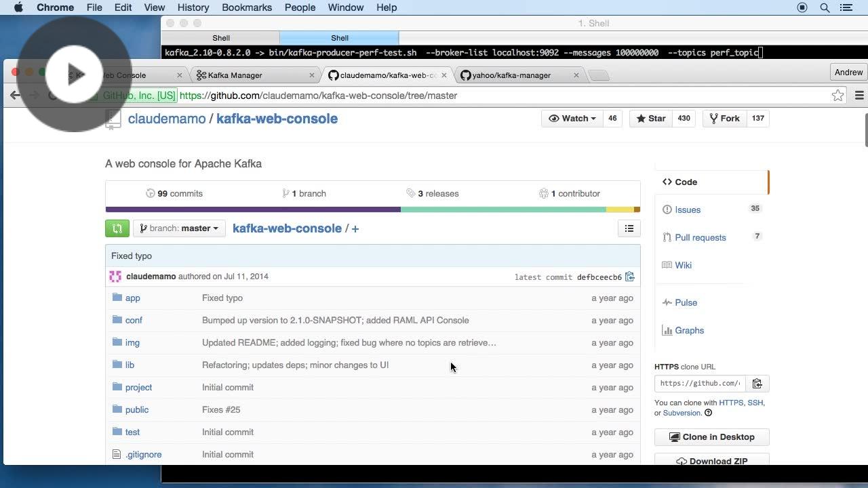Viewport: 868px width, 488px height.
Task: View the 99 commits link
Action: click(x=174, y=193)
